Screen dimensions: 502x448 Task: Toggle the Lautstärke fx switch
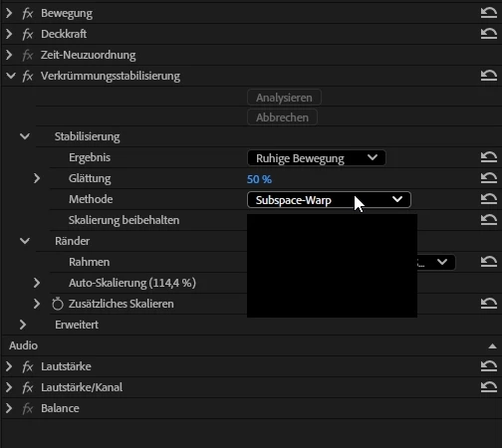[28, 367]
